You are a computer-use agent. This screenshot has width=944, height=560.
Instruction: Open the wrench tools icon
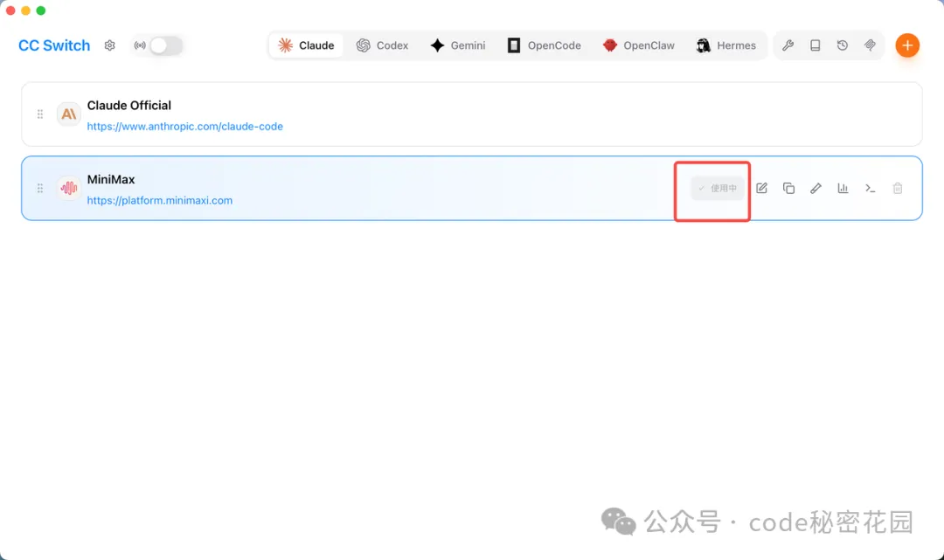[788, 45]
